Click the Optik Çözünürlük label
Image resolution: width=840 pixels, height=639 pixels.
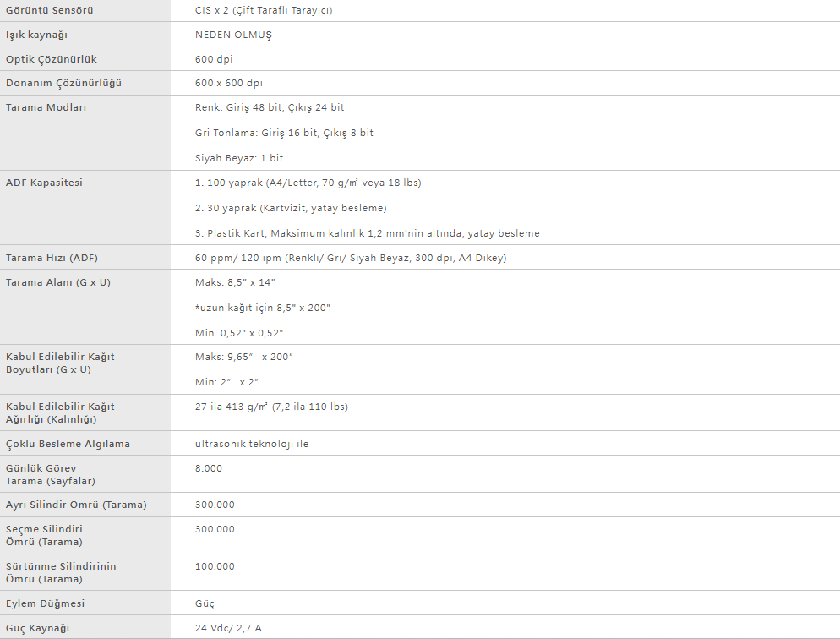coord(52,59)
